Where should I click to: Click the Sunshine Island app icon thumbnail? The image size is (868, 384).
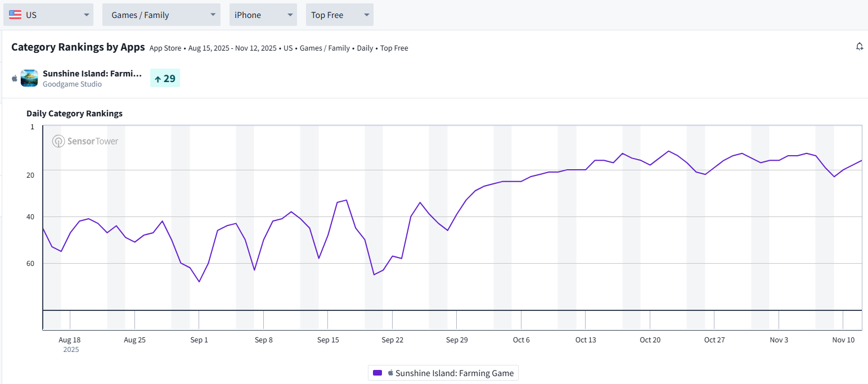click(x=29, y=78)
